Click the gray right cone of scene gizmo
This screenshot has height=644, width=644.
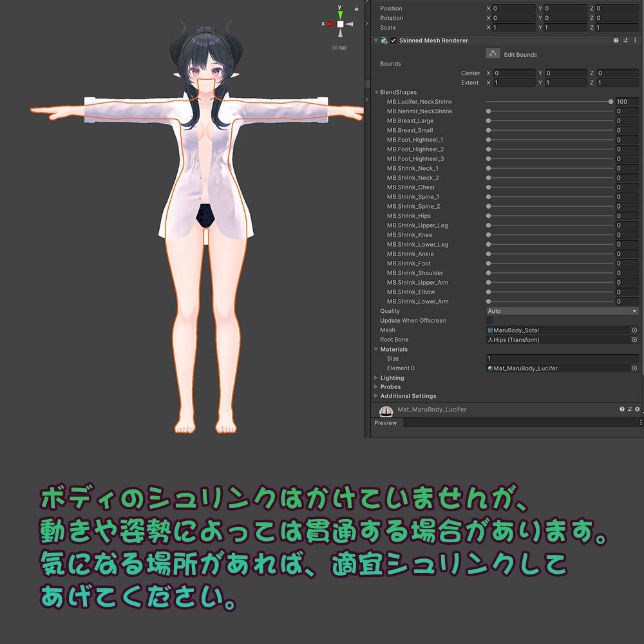[x=350, y=24]
